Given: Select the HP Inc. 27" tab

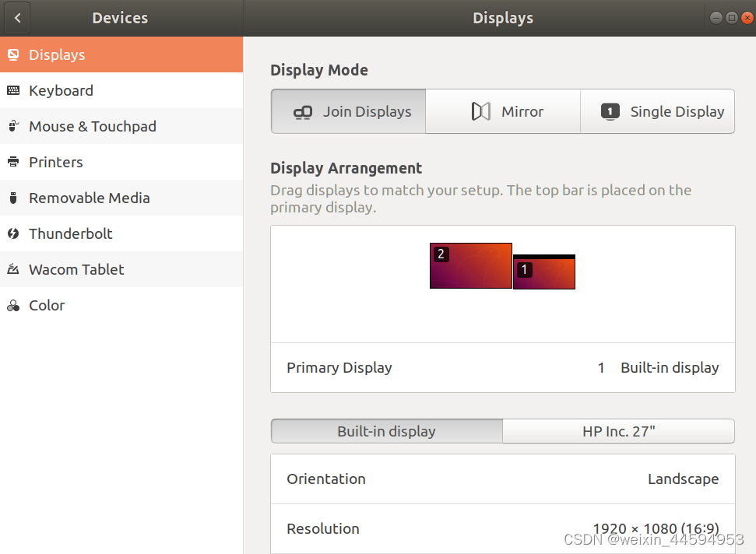Looking at the screenshot, I should (x=619, y=431).
